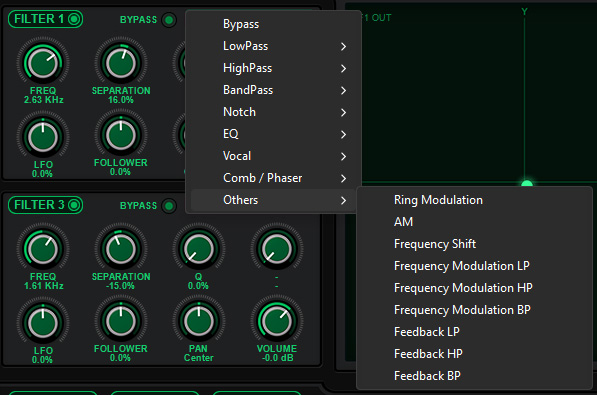Expand EQ submenu arrow
The height and width of the screenshot is (395, 597).
coord(343,134)
